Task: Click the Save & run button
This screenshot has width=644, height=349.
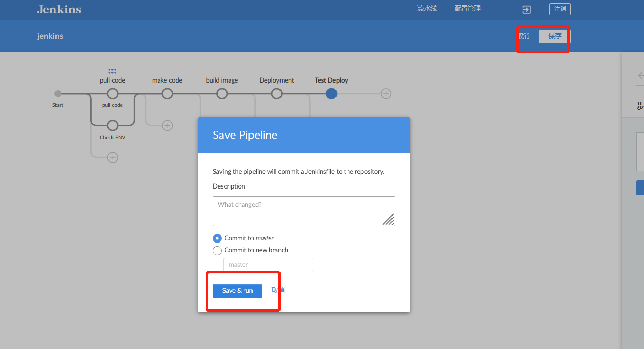Action: [237, 291]
